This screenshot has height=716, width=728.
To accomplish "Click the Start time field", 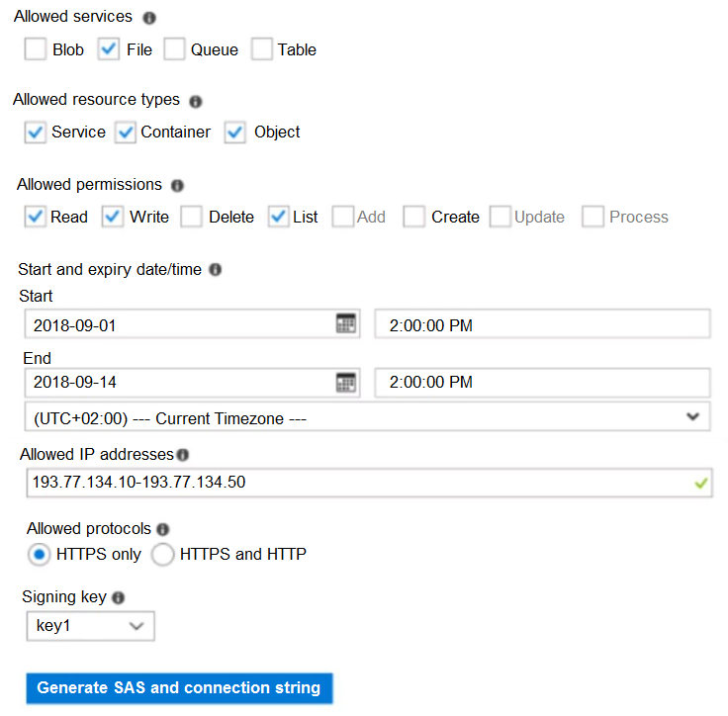I will (542, 323).
